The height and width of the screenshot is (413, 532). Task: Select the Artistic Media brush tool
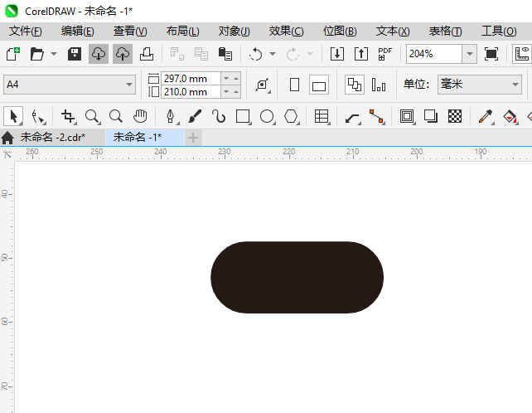[195, 116]
